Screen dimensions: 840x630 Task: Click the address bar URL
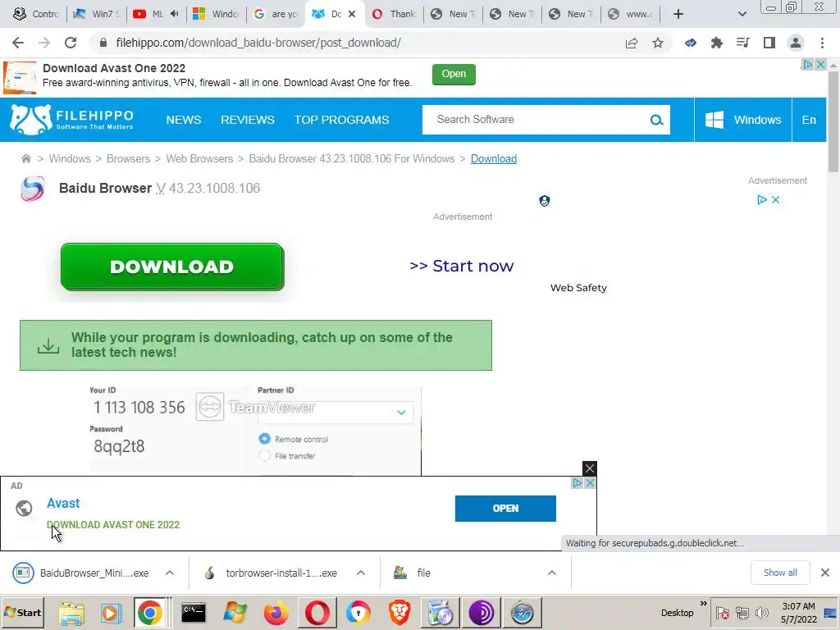coord(258,43)
